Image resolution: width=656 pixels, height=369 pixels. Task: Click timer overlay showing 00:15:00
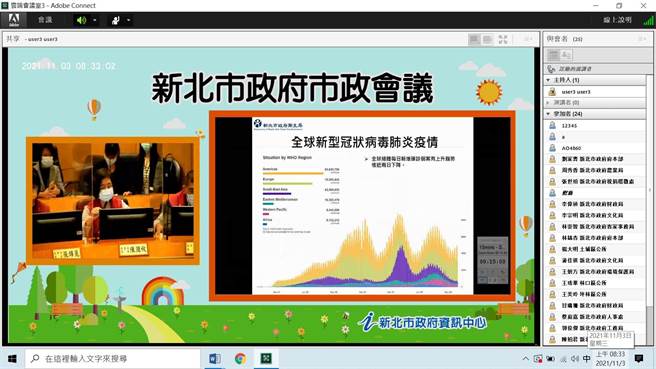pos(492,261)
